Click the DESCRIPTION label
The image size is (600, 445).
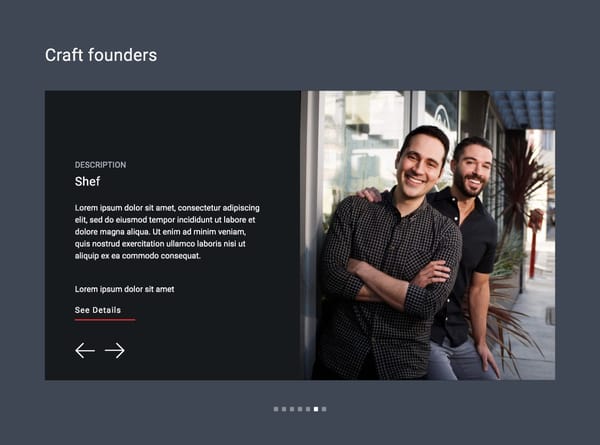click(100, 165)
